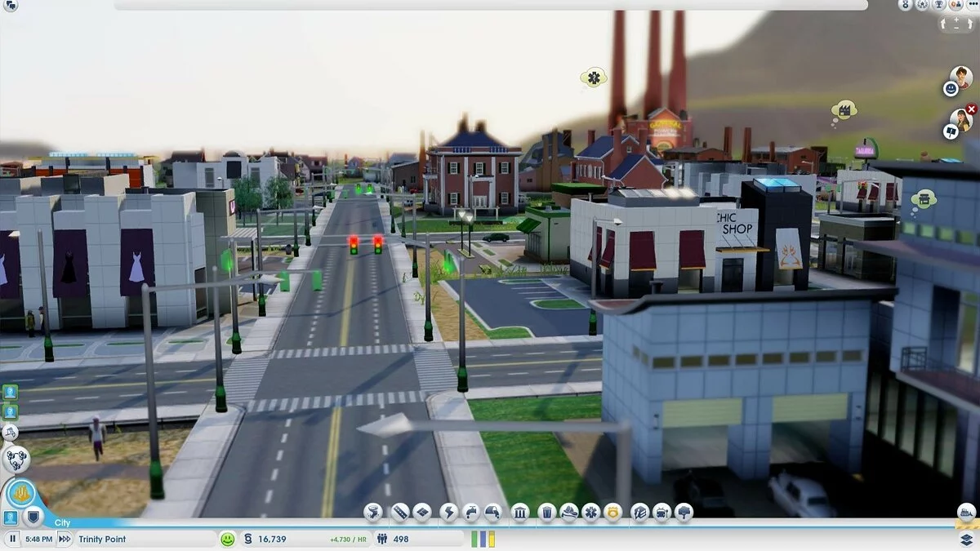Set game speed to fast forward
The width and height of the screenshot is (980, 551).
[x=65, y=539]
